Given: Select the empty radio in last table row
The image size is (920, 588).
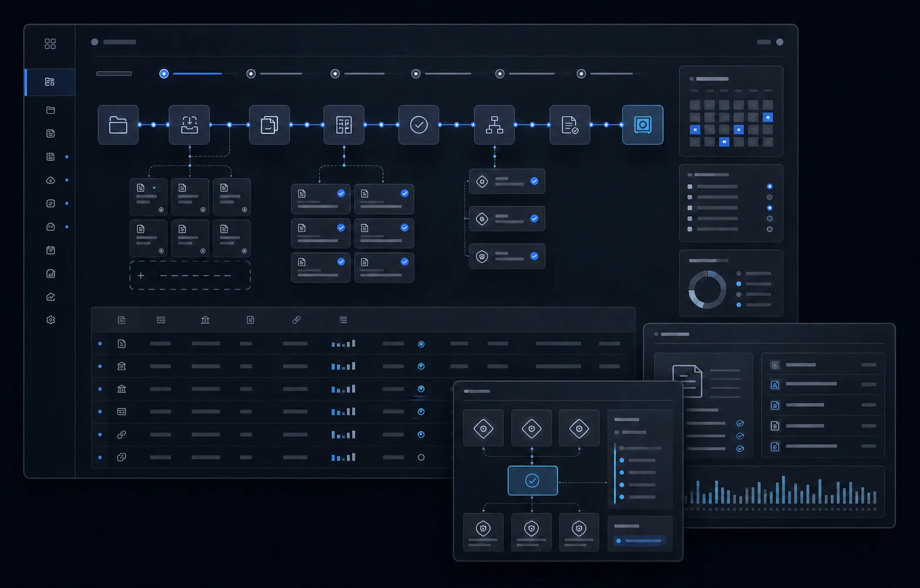Looking at the screenshot, I should pyautogui.click(x=421, y=457).
